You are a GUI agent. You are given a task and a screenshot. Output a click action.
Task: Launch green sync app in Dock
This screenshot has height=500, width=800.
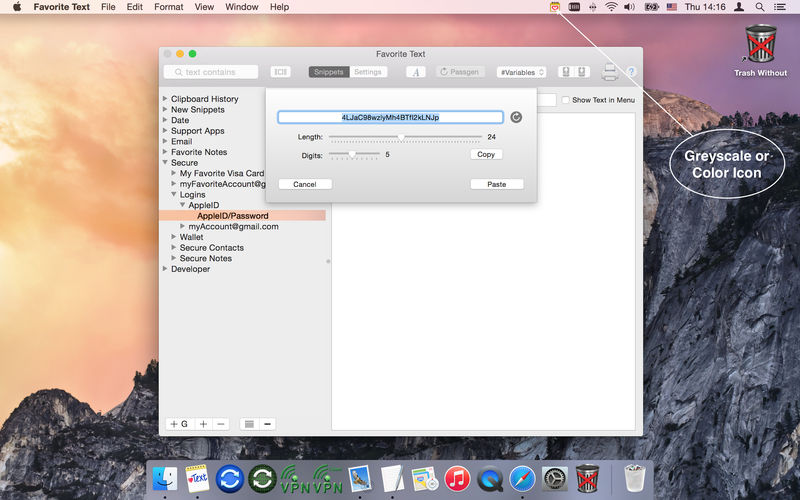click(x=262, y=479)
